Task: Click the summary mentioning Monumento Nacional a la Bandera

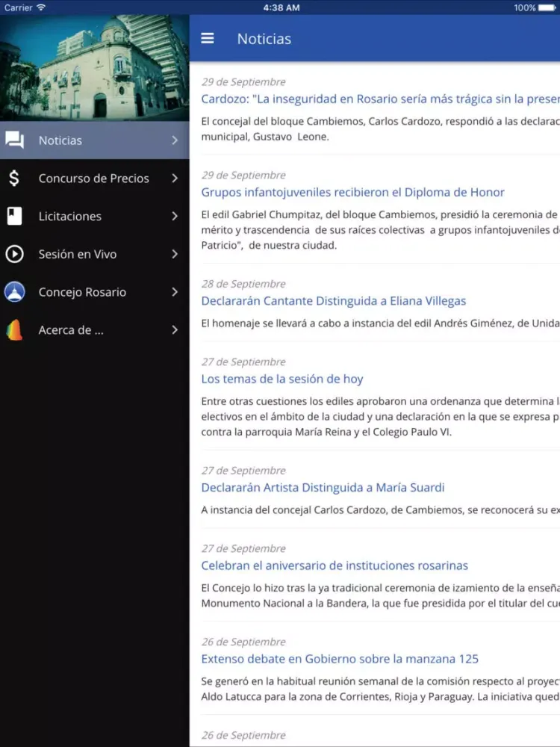Action: (380, 596)
